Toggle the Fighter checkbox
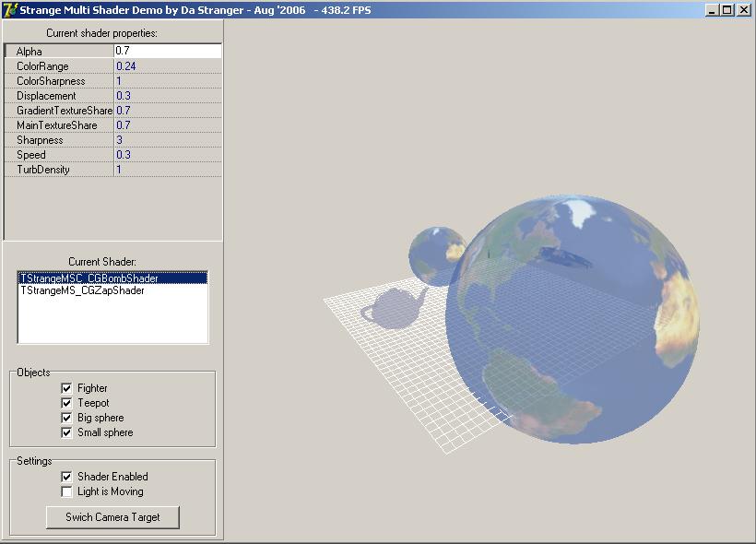 66,388
